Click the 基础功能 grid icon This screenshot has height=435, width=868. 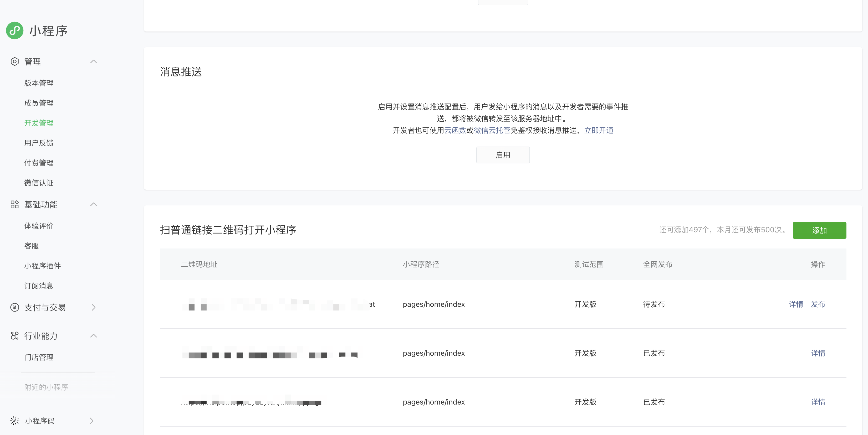tap(14, 204)
